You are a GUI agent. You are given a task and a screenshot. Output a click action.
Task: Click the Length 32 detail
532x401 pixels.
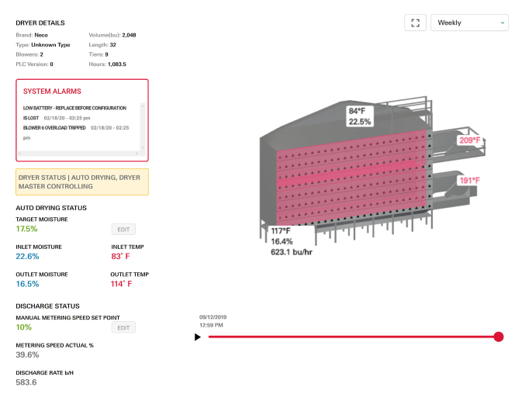(x=102, y=45)
